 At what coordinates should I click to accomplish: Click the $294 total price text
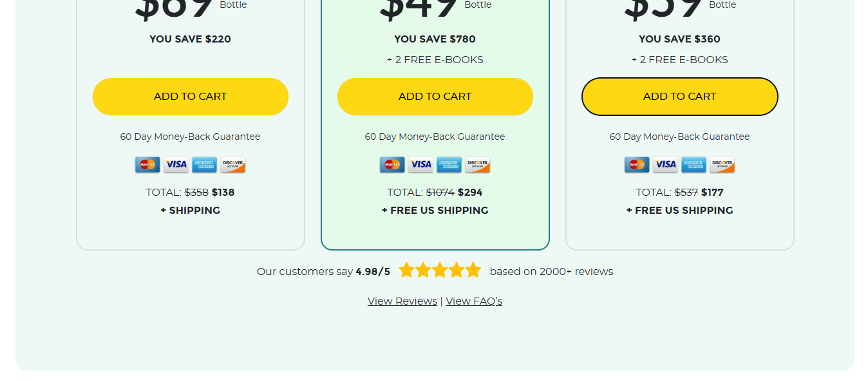(470, 193)
